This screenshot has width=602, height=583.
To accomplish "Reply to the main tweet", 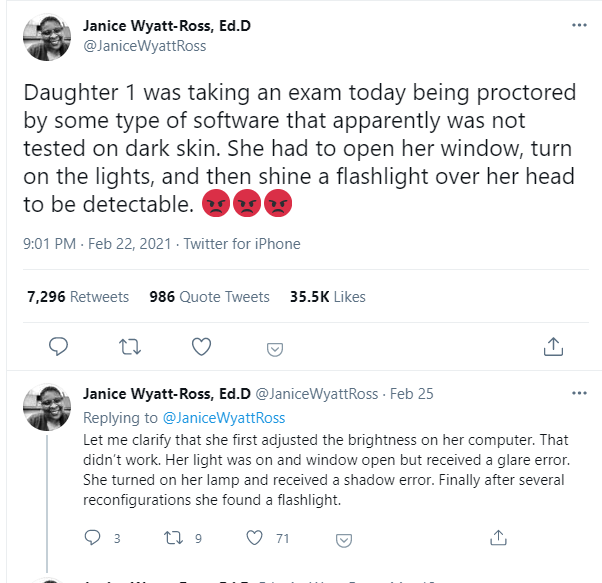I will click(59, 347).
